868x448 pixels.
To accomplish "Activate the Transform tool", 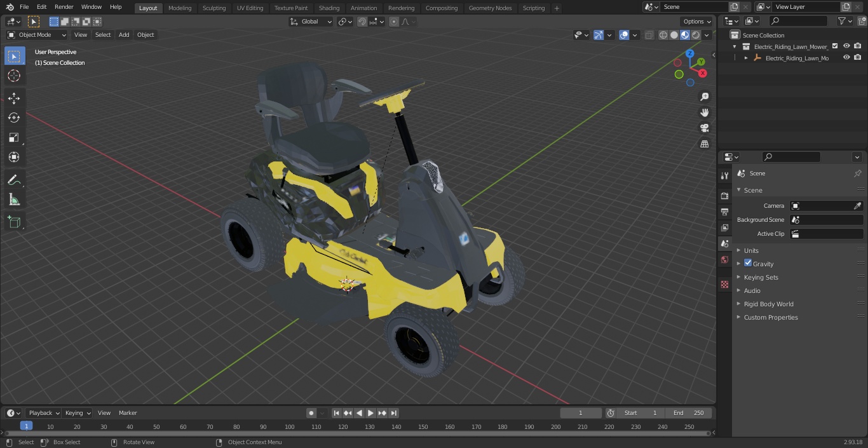I will (x=14, y=157).
